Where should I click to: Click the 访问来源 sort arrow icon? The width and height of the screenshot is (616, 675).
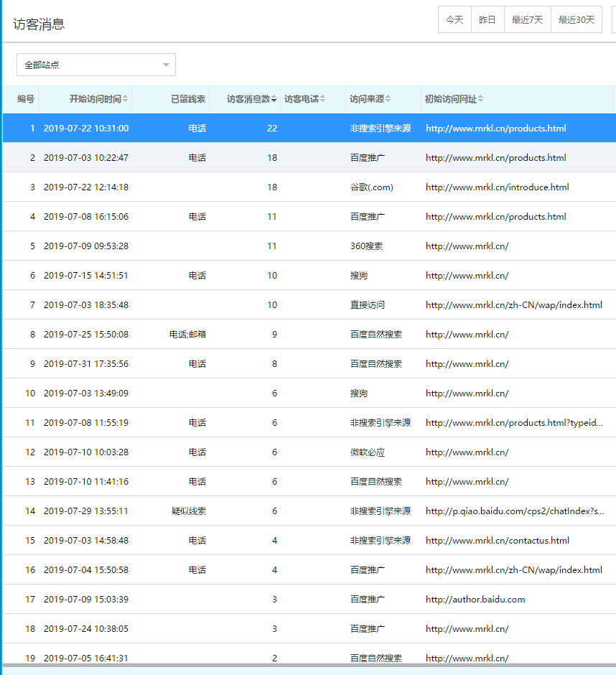[x=388, y=99]
